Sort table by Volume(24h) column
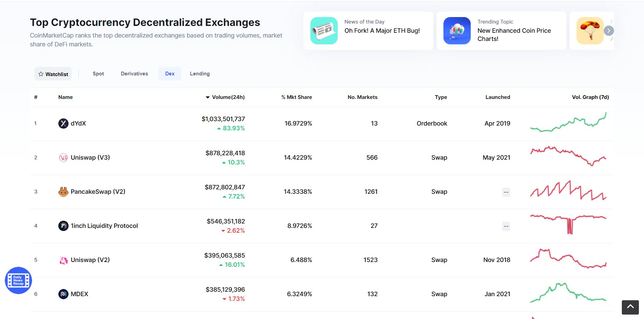644x319 pixels. coord(225,97)
